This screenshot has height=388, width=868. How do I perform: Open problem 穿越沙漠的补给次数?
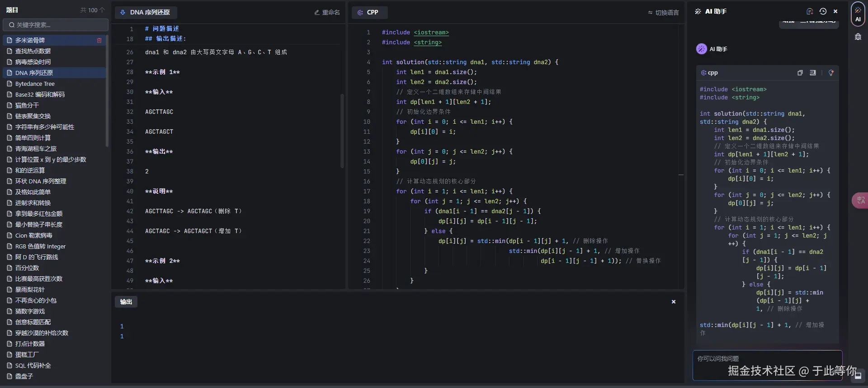(x=54, y=333)
